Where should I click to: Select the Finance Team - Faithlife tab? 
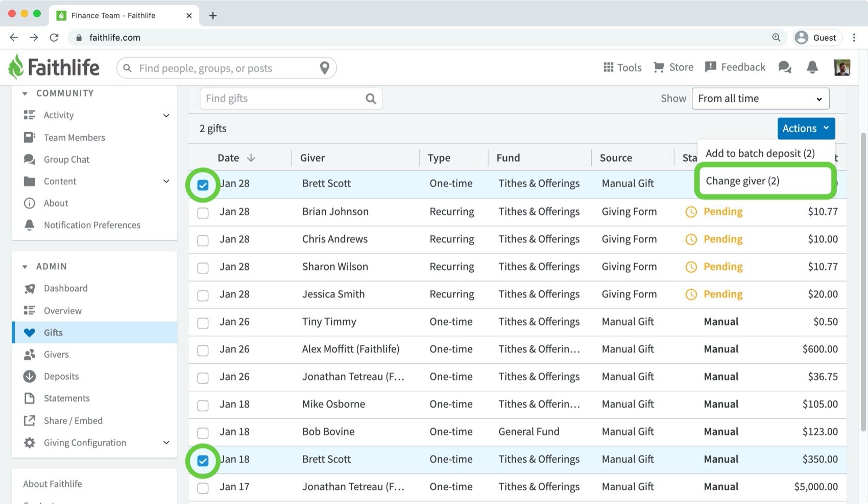[x=124, y=15]
